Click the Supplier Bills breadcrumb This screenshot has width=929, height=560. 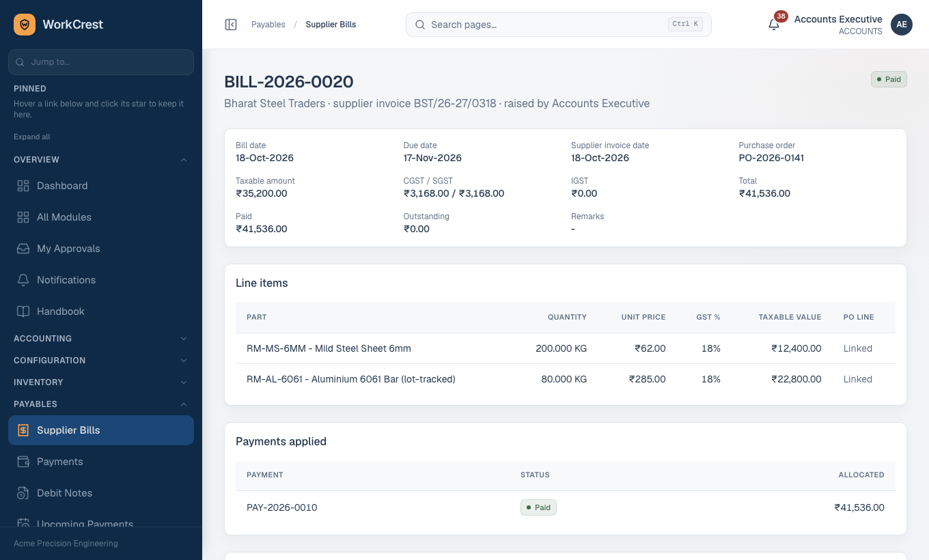pos(331,25)
